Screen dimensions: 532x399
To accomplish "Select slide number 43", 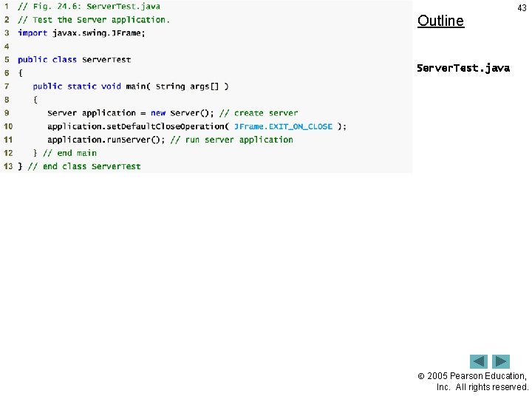I will (522, 8).
